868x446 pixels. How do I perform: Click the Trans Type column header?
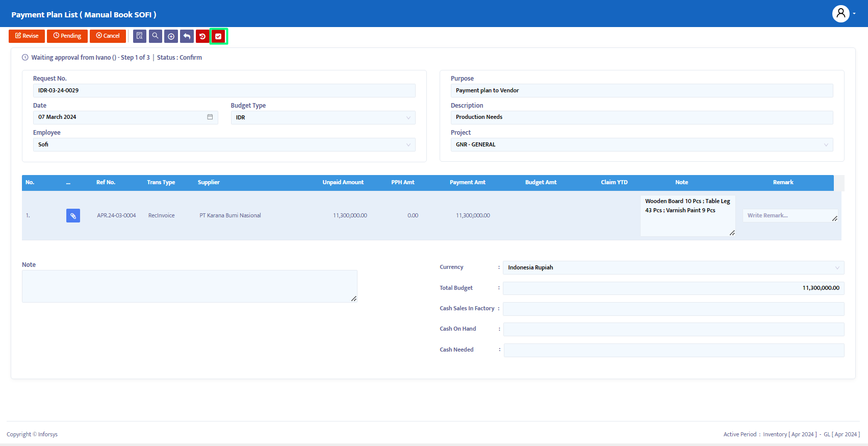(x=161, y=182)
